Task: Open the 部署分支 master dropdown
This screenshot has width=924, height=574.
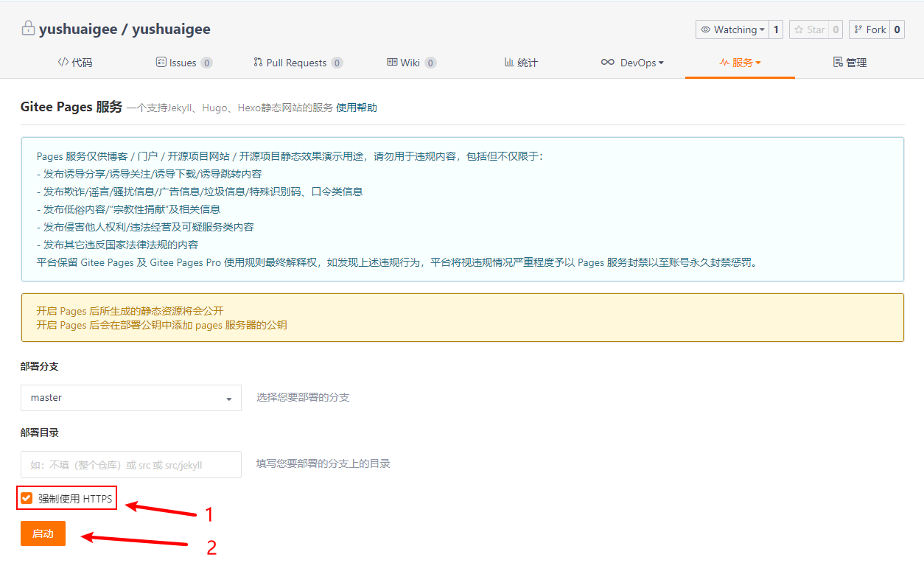Action: coord(131,398)
